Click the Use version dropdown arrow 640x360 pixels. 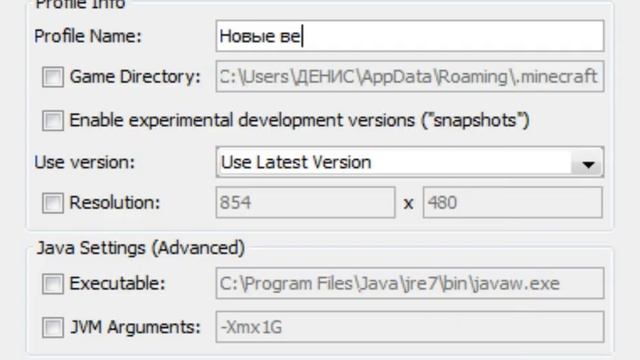pos(588,164)
